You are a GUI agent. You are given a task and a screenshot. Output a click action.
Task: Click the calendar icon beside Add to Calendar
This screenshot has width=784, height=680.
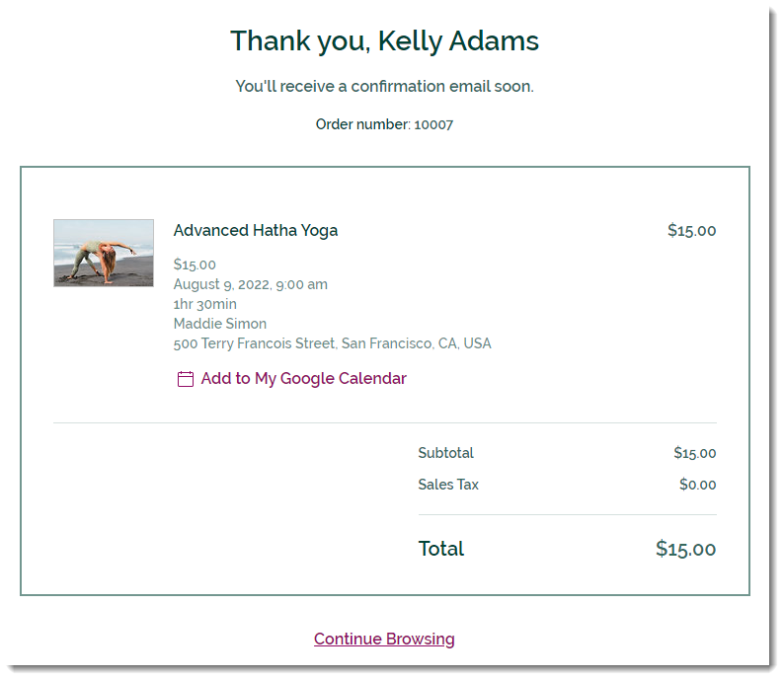185,379
